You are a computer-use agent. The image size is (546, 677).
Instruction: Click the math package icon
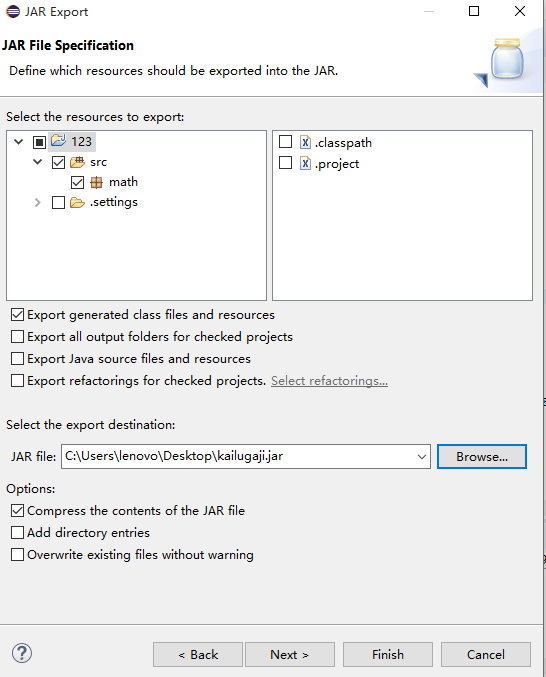[x=96, y=183]
